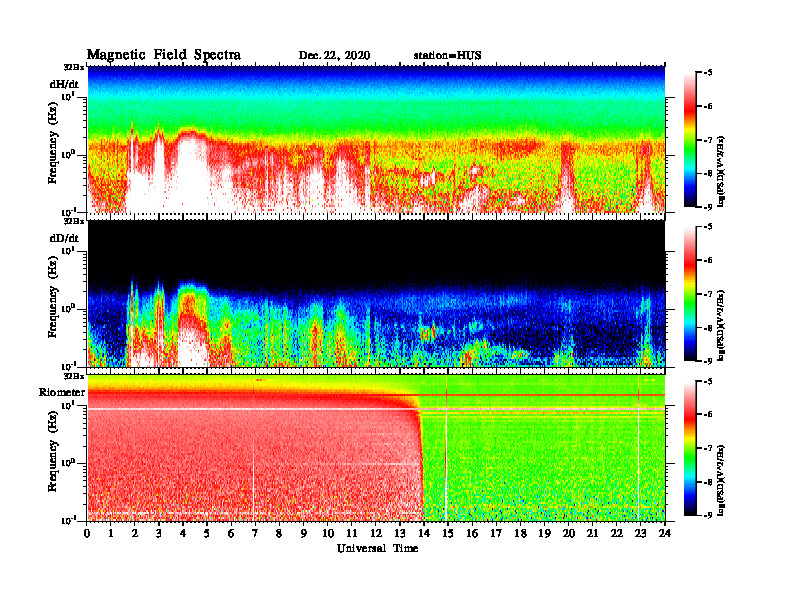Click Universal Time tick label 0

click(x=87, y=533)
